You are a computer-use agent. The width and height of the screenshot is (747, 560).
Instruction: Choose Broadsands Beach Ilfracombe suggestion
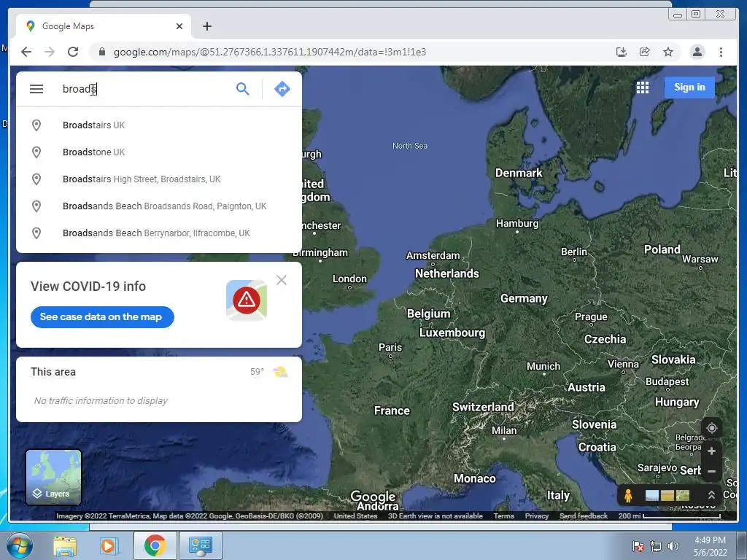(159, 233)
